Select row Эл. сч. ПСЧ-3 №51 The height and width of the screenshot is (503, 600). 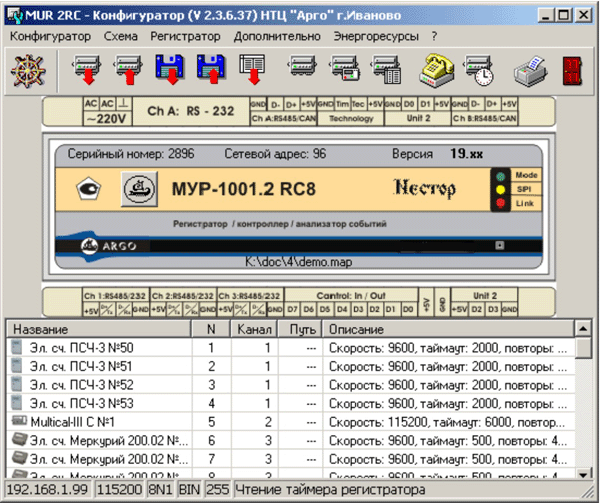(291, 366)
